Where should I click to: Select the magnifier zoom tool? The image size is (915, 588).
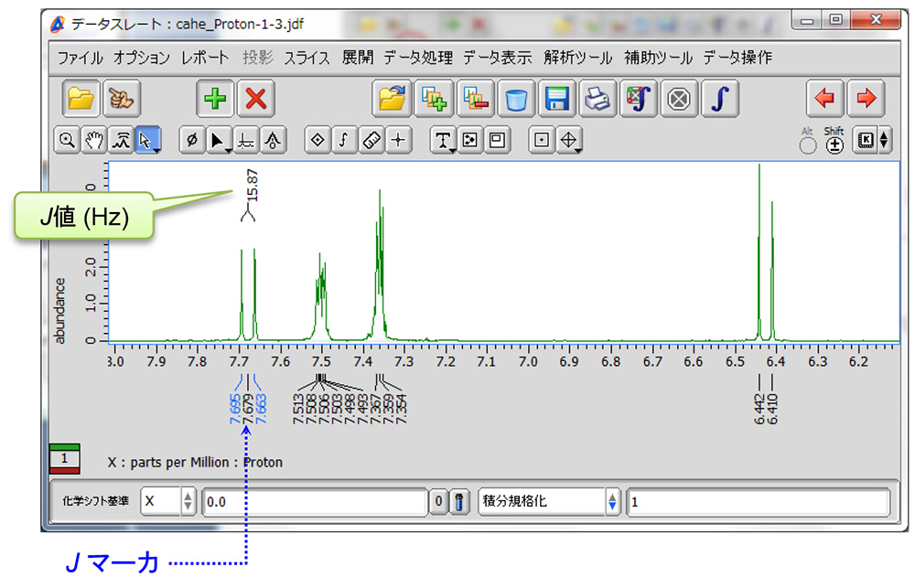(67, 141)
